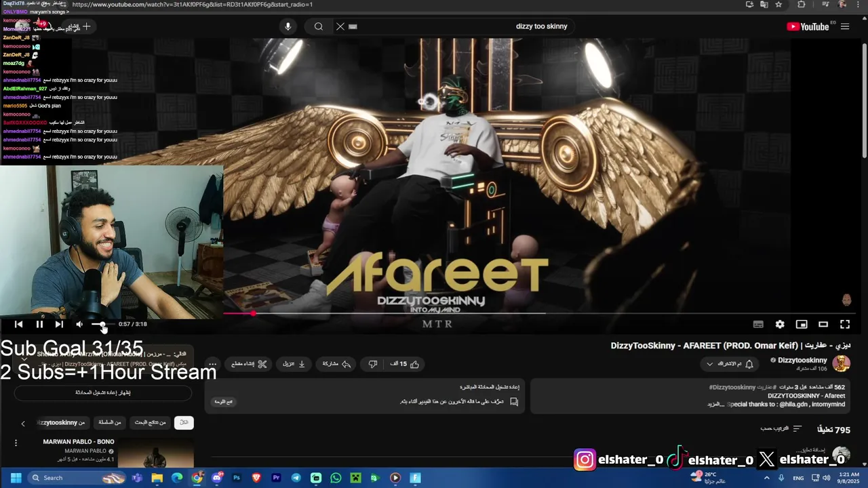
Task: Create a clip using the scissors button
Action: [x=250, y=364]
